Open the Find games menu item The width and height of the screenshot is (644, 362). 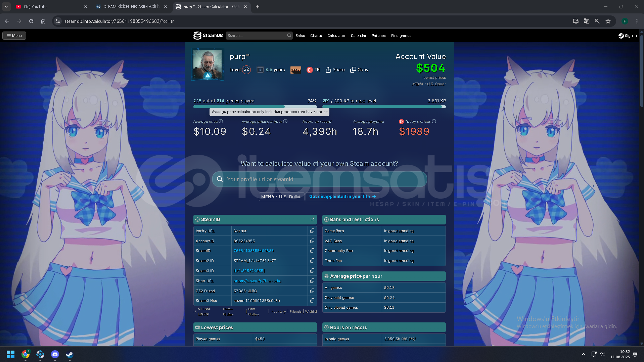point(401,36)
